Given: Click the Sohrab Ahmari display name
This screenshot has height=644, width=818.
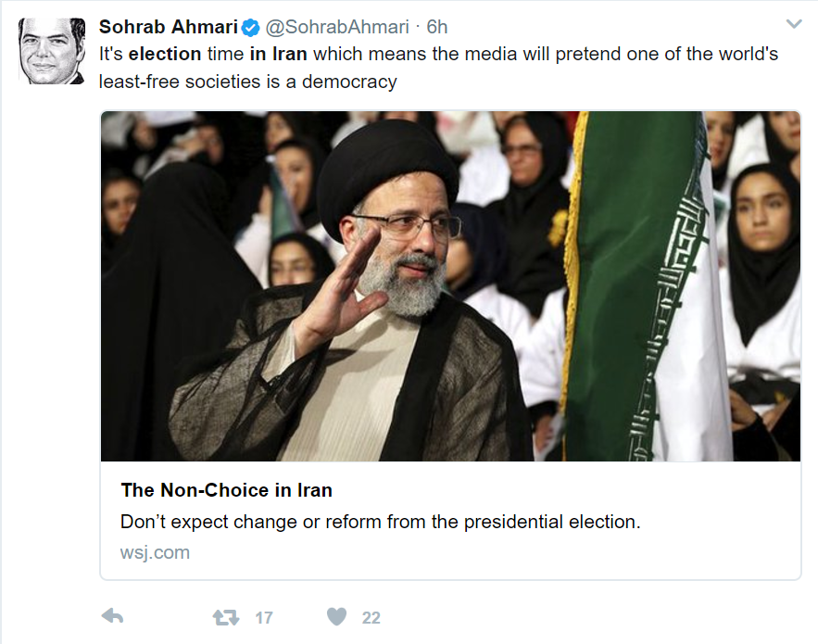Looking at the screenshot, I should (168, 26).
